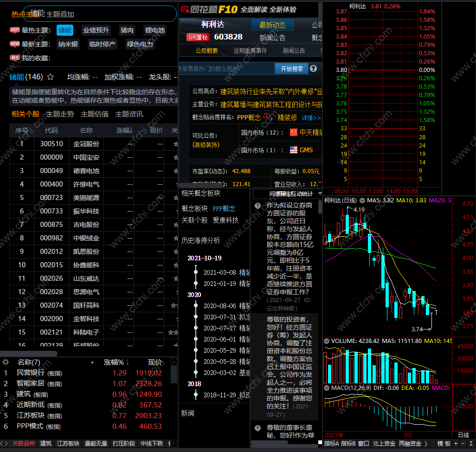Click the star favorite icon next to 储能(146)
Image resolution: width=476 pixels, height=452 pixels.
pos(51,77)
